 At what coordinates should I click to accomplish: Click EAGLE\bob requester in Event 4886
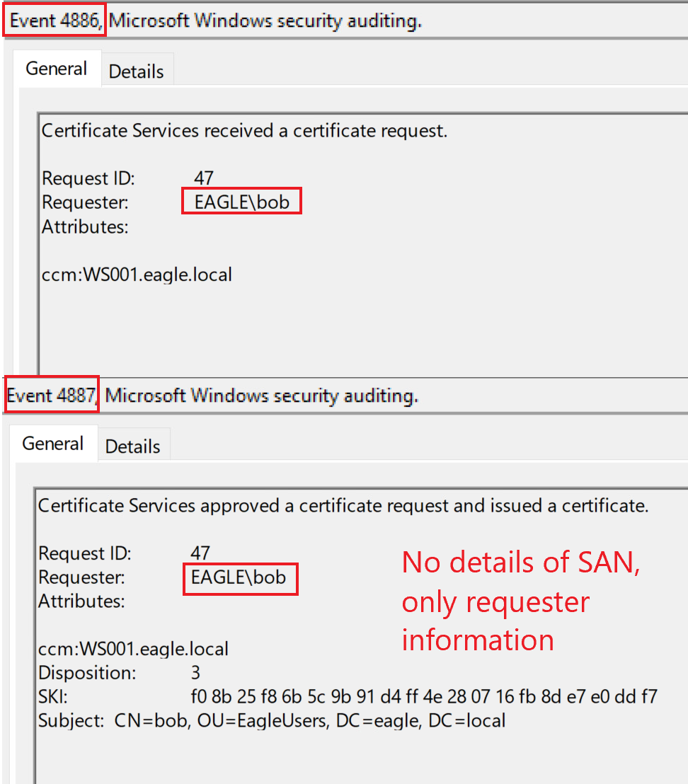point(241,202)
